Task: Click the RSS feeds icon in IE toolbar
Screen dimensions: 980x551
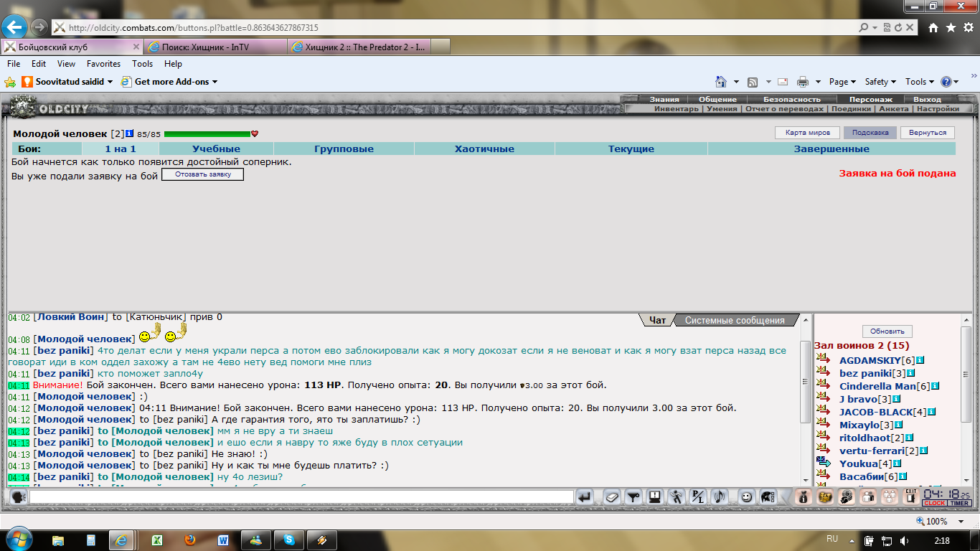Action: (753, 82)
